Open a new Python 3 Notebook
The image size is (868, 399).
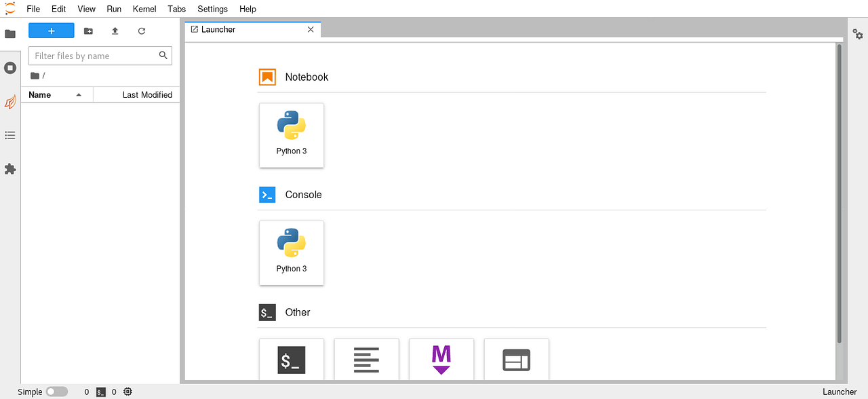tap(292, 135)
